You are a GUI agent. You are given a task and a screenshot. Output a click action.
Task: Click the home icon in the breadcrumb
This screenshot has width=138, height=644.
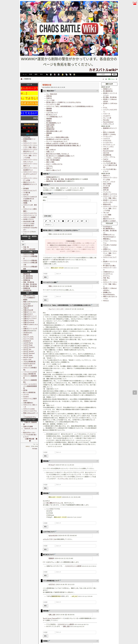click(x=21, y=79)
